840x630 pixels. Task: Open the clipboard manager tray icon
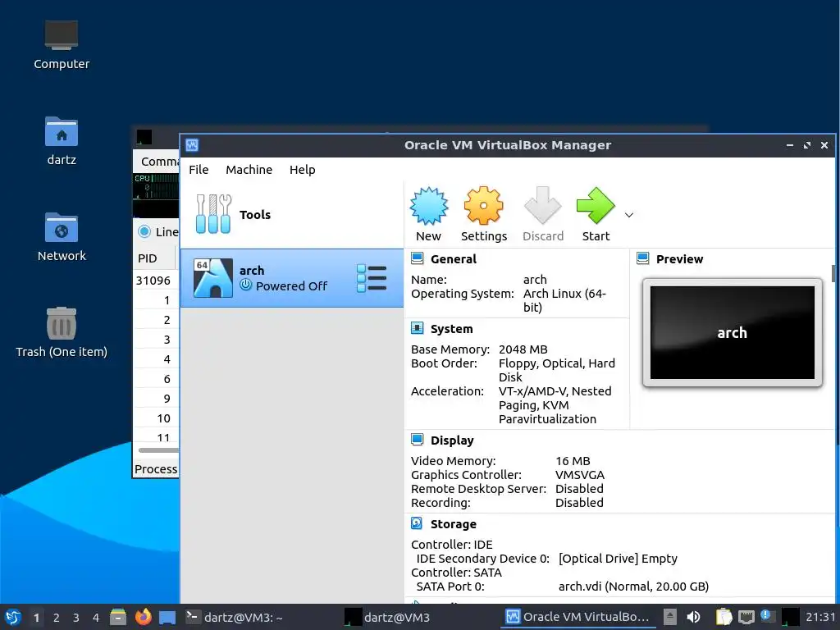point(724,617)
